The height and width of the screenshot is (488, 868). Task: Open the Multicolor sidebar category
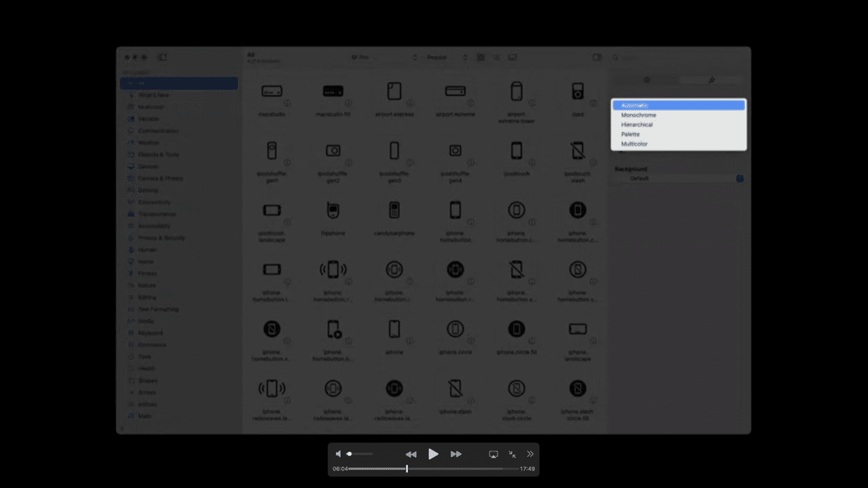[x=179, y=106]
